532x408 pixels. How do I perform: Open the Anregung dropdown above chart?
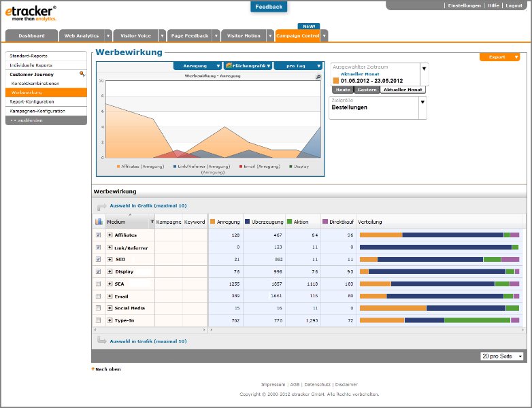(198, 66)
